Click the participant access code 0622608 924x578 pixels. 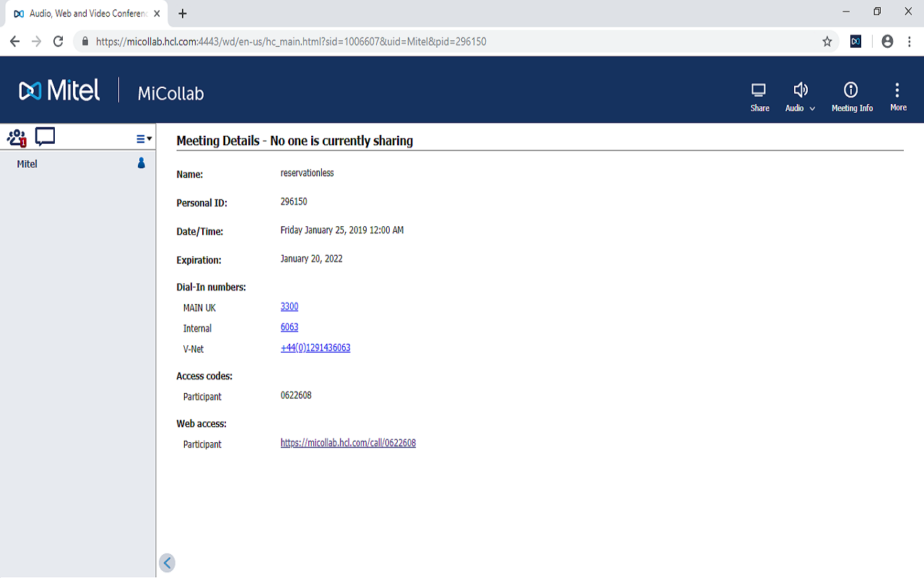click(x=296, y=395)
